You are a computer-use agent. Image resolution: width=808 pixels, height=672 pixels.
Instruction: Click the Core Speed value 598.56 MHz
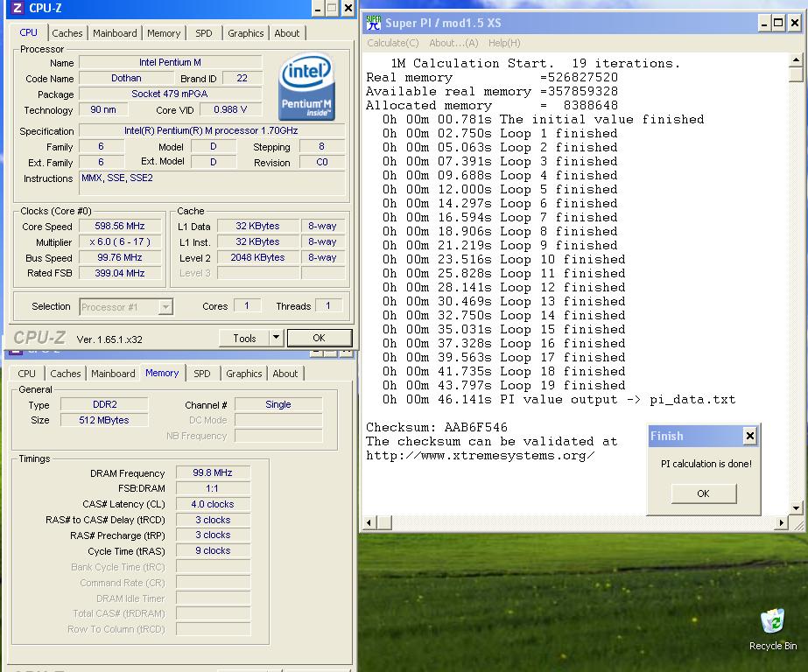click(120, 226)
